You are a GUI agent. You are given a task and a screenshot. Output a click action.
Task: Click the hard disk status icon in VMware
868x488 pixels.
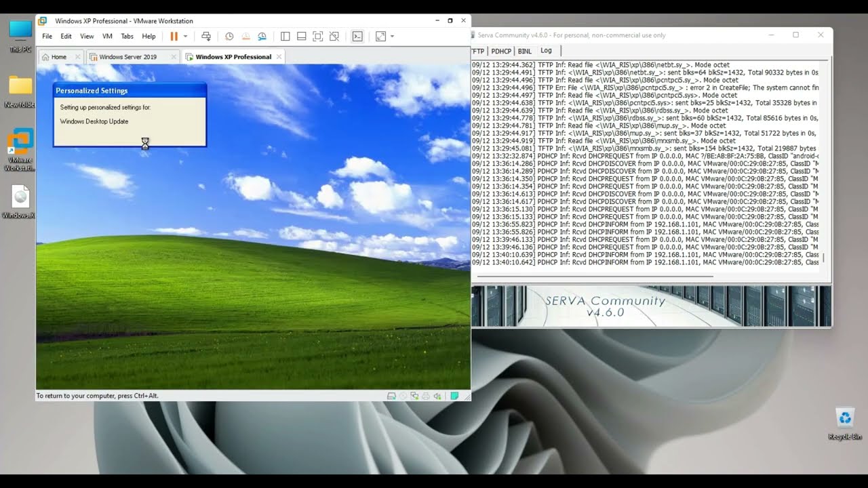click(391, 396)
